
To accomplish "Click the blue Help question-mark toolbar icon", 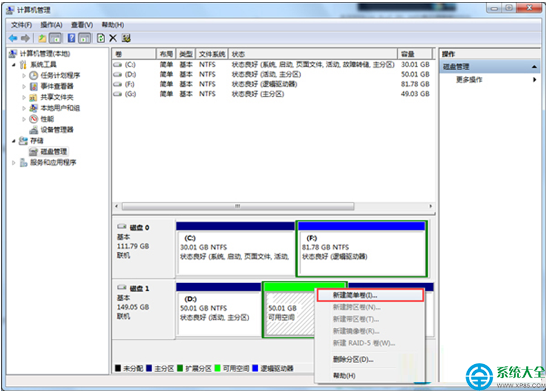I will click(71, 38).
